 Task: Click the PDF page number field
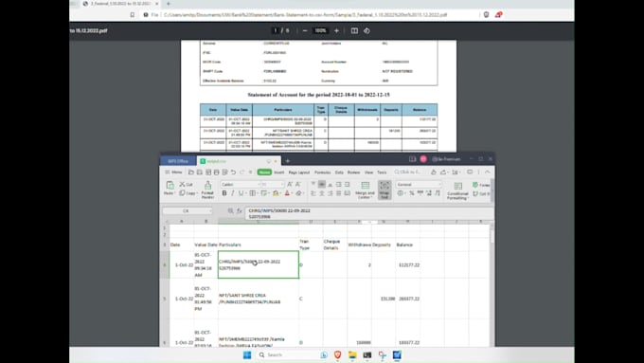276,31
